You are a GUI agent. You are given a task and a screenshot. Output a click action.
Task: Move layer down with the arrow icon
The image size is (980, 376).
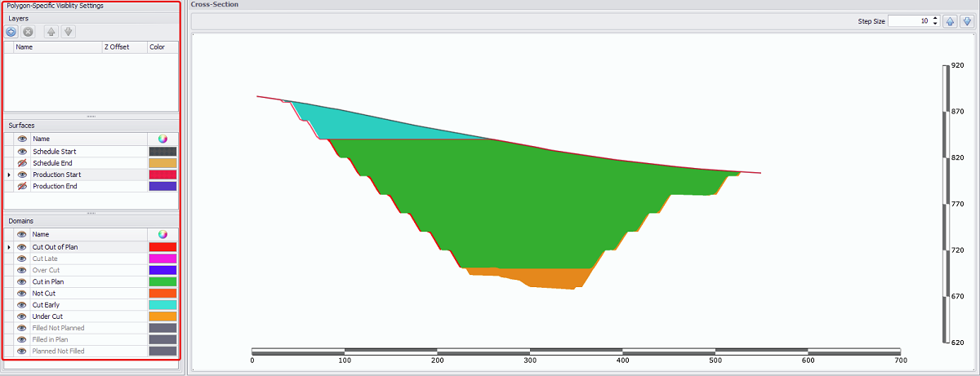click(x=69, y=32)
